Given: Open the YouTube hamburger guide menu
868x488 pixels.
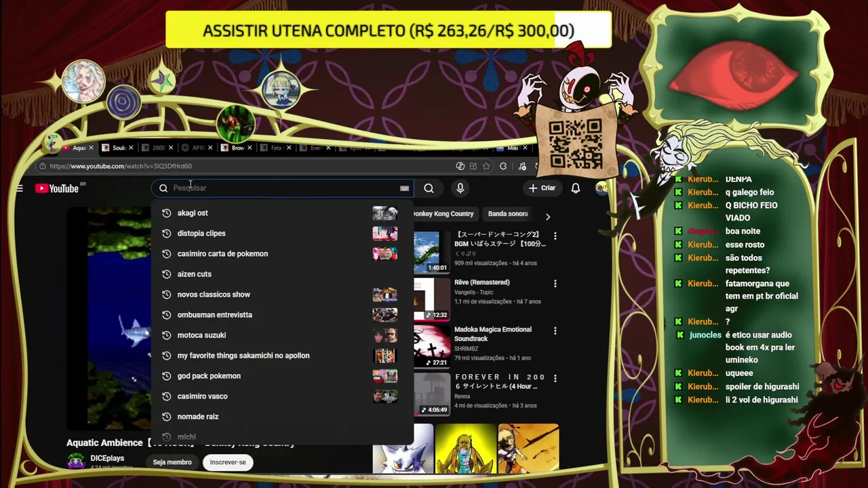Looking at the screenshot, I should pyautogui.click(x=20, y=188).
